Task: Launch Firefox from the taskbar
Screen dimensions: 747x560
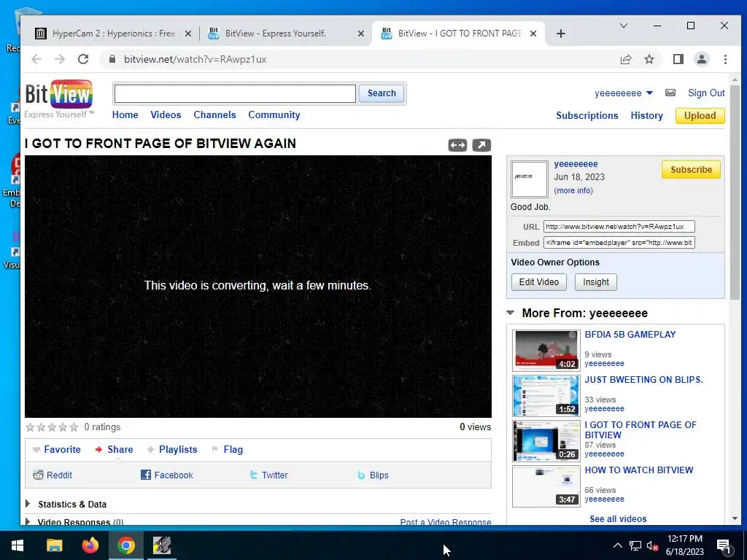Action: click(x=90, y=545)
